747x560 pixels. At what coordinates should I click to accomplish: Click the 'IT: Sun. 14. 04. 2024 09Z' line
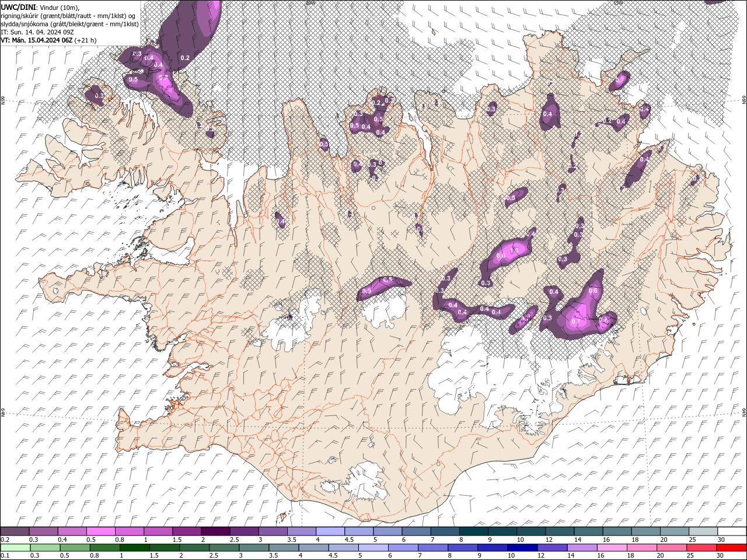pyautogui.click(x=36, y=32)
